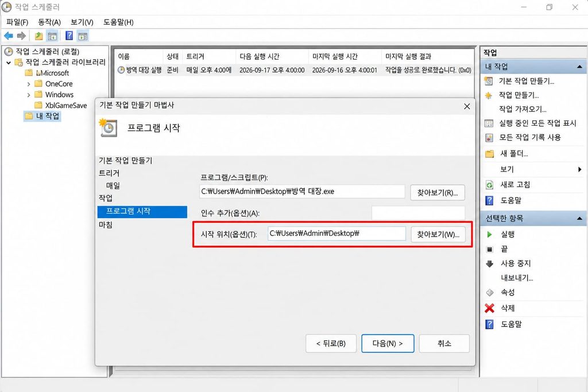
Task: Click 트리거 step in wizard sidebar
Action: (x=109, y=173)
